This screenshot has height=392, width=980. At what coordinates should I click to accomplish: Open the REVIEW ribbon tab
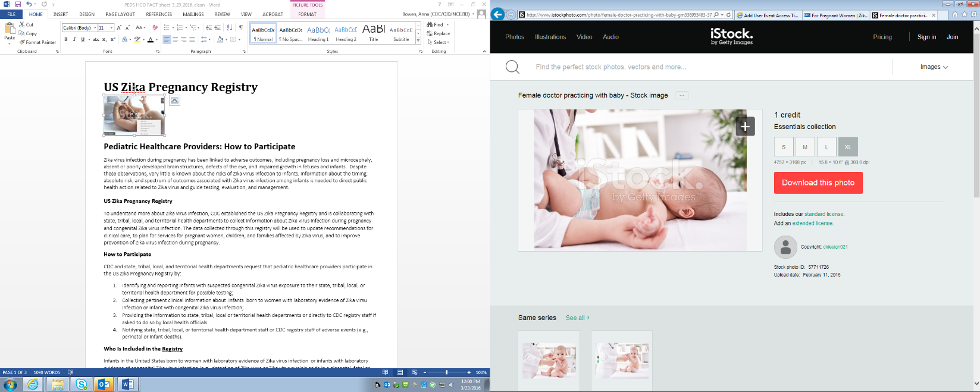click(x=223, y=14)
